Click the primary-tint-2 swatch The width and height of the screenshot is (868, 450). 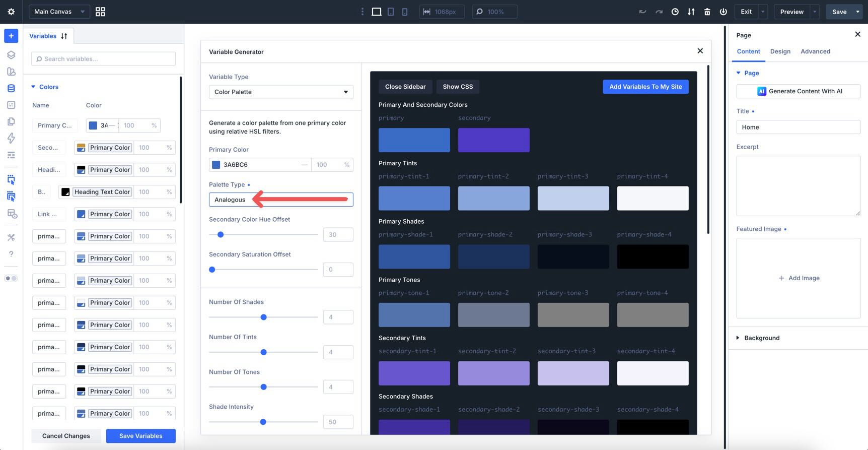(x=493, y=198)
